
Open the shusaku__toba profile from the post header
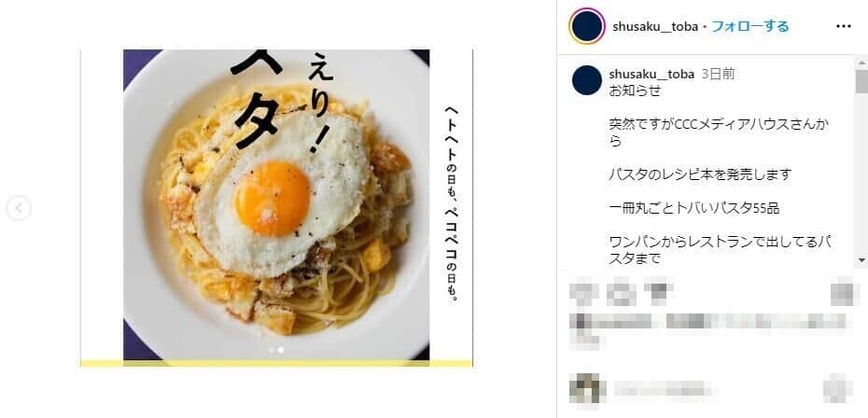(x=655, y=26)
